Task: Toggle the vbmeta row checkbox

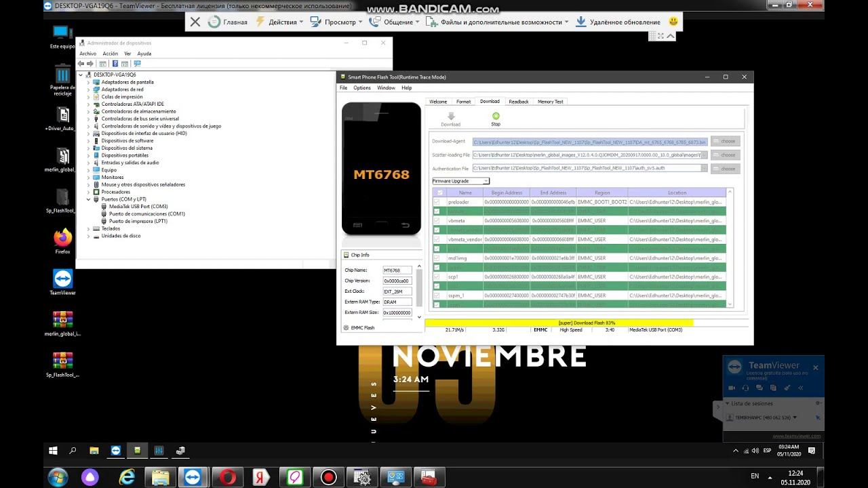Action: tap(437, 221)
